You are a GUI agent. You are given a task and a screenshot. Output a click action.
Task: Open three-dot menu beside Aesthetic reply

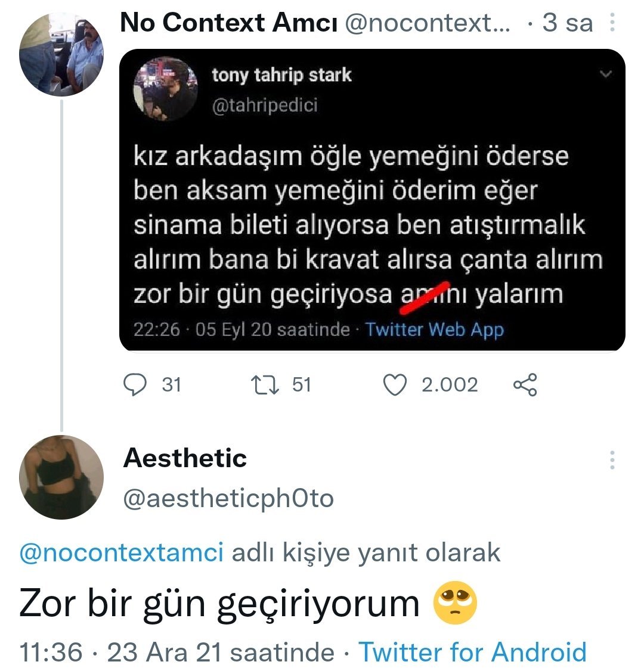612,460
